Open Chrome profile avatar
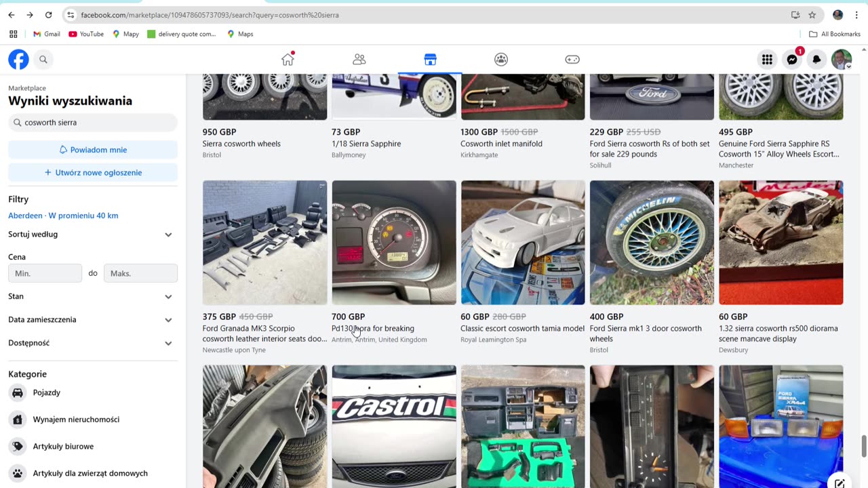The width and height of the screenshot is (868, 488). (838, 15)
